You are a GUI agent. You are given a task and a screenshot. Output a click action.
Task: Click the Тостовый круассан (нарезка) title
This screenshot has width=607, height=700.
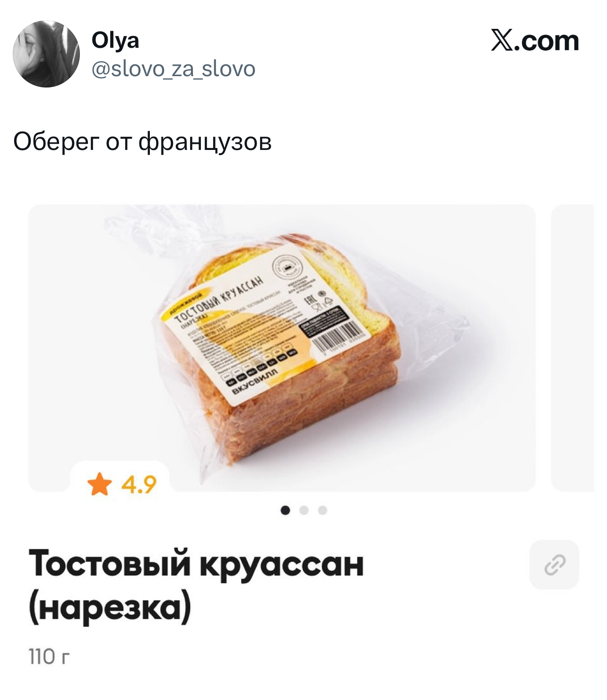[x=196, y=586]
